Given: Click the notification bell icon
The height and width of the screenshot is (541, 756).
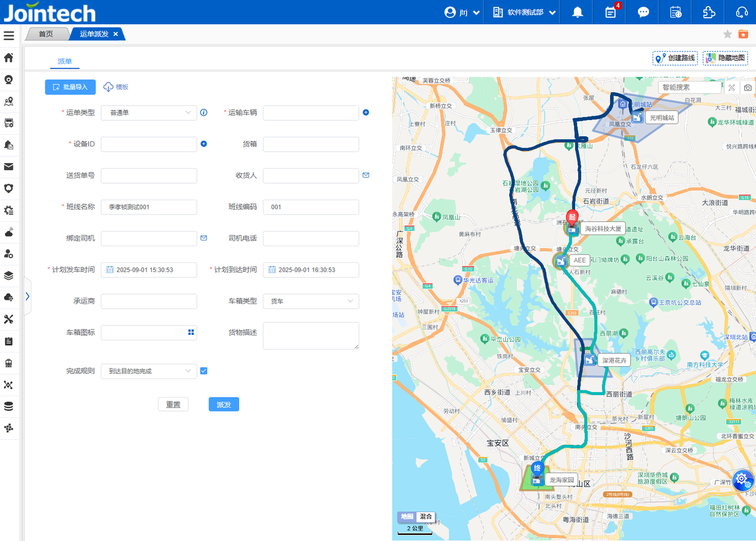Looking at the screenshot, I should pyautogui.click(x=578, y=12).
